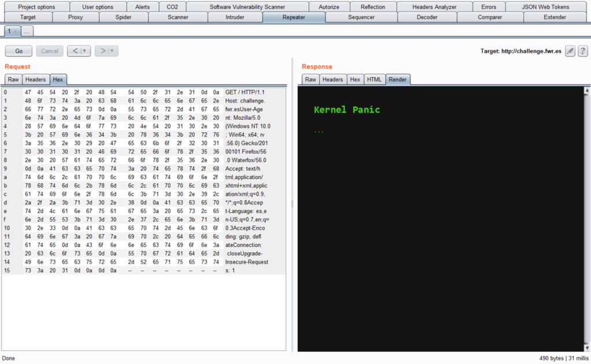Viewport: 591px width, 364px height.
Task: Click the response scrollbar down arrow
Action: tap(587, 348)
